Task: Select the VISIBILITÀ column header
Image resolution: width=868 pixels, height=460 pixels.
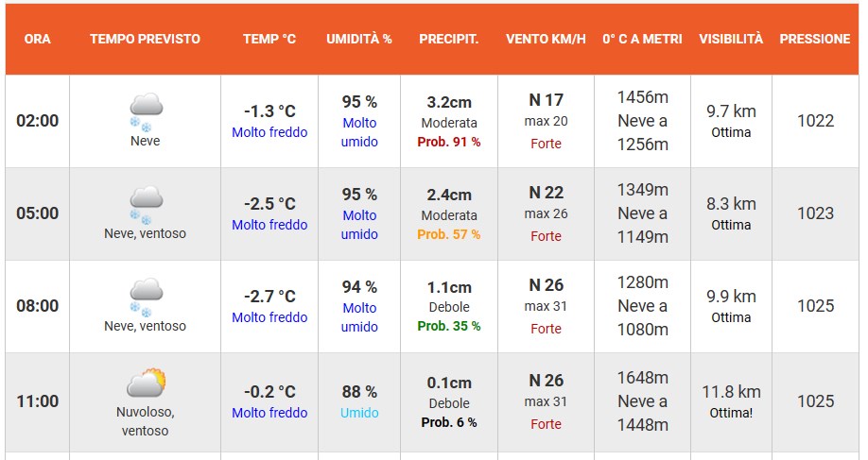Action: point(731,39)
